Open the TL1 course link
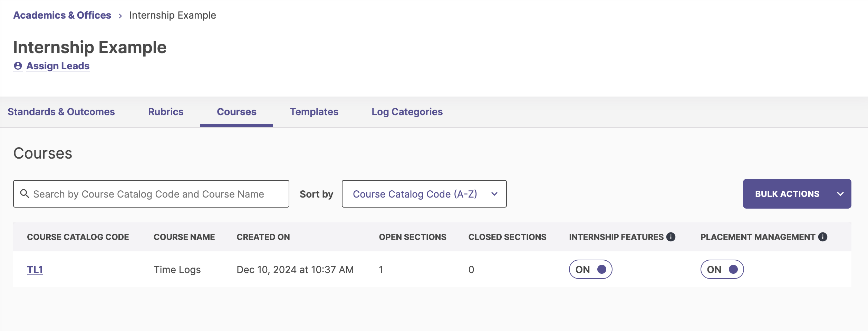The height and width of the screenshot is (331, 868). [35, 270]
